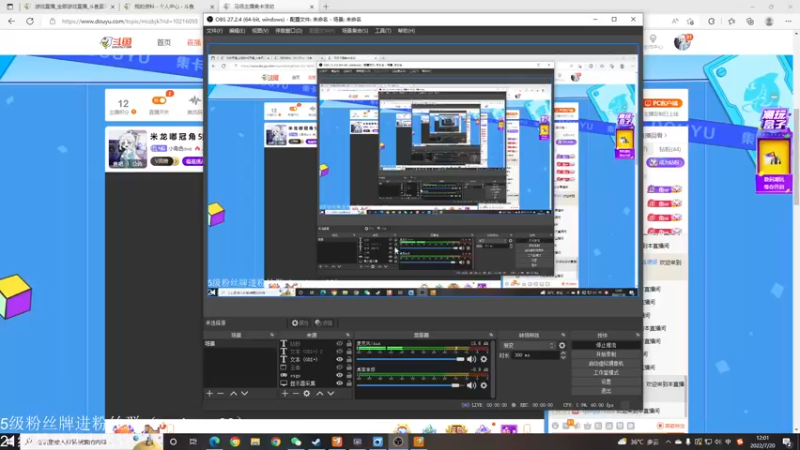Click 首页 link on Douyu navigation

coord(164,42)
